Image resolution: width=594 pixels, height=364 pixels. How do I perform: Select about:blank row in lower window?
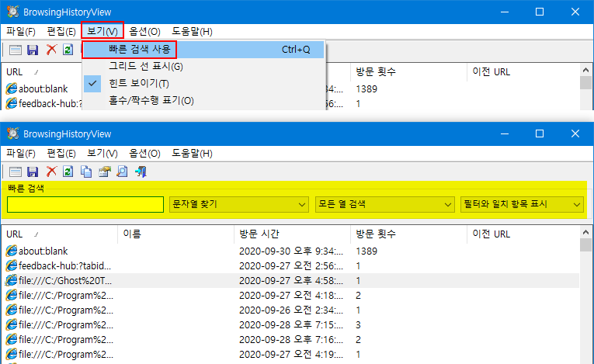click(290, 251)
